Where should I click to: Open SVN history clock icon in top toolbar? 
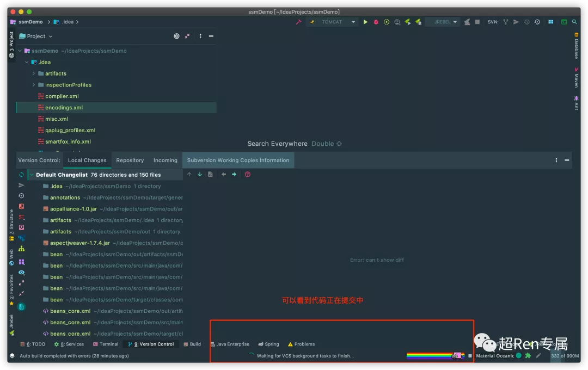[x=526, y=22]
